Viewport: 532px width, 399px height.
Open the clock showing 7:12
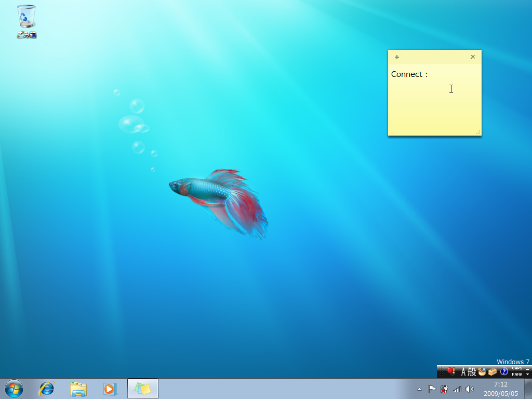(x=500, y=389)
